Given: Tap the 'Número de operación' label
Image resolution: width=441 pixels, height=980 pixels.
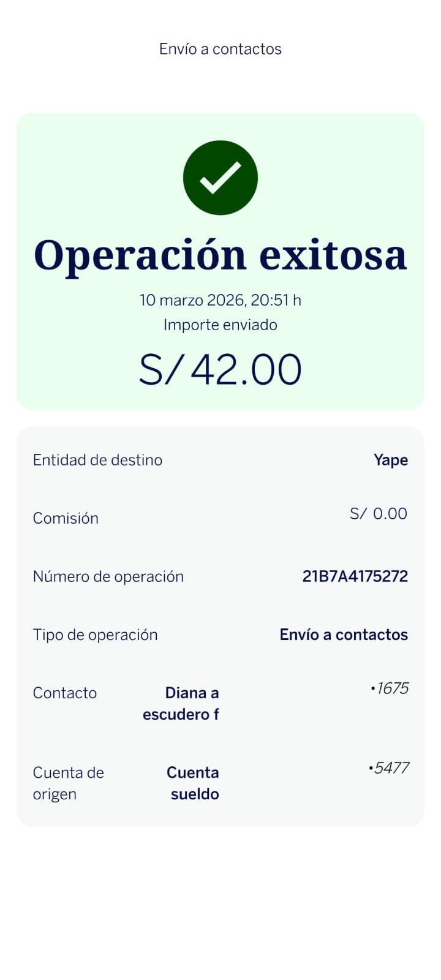Looking at the screenshot, I should [108, 576].
